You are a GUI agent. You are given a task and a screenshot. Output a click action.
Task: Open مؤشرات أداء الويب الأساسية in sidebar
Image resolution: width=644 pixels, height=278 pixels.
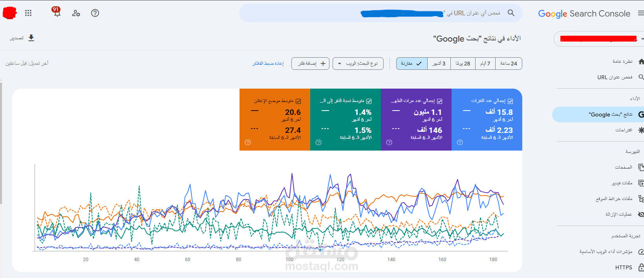pos(606,252)
